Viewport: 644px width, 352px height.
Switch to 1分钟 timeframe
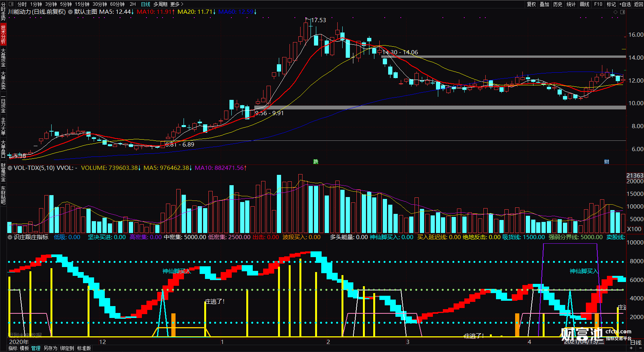[36, 4]
